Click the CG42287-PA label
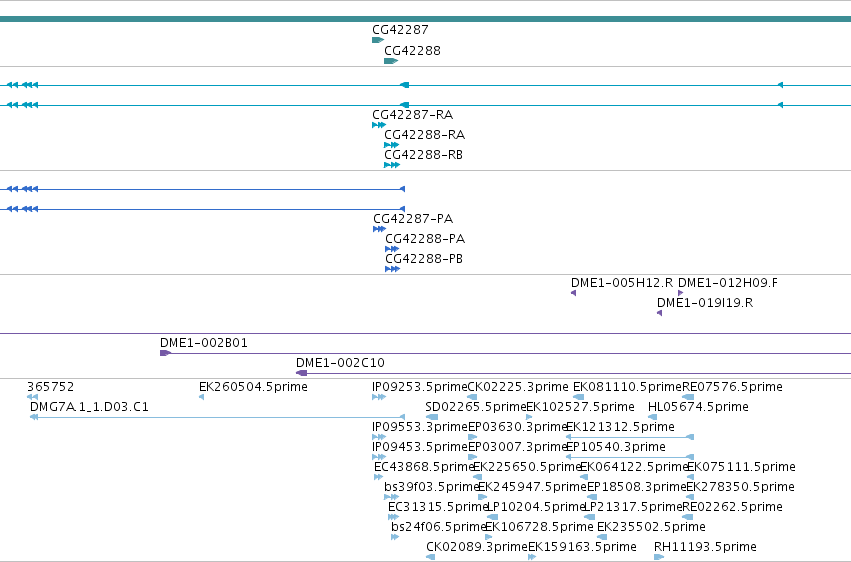Screen dimensions: 851x562 coord(413,219)
